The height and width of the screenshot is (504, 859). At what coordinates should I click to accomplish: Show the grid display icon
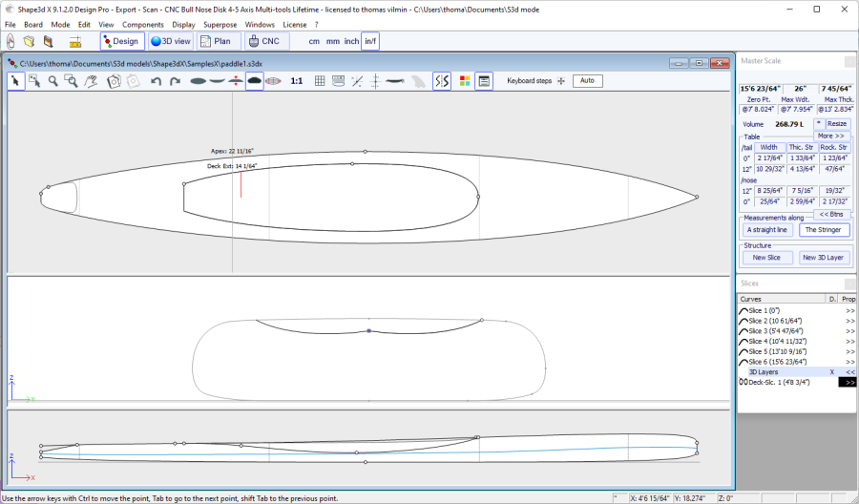pos(318,81)
